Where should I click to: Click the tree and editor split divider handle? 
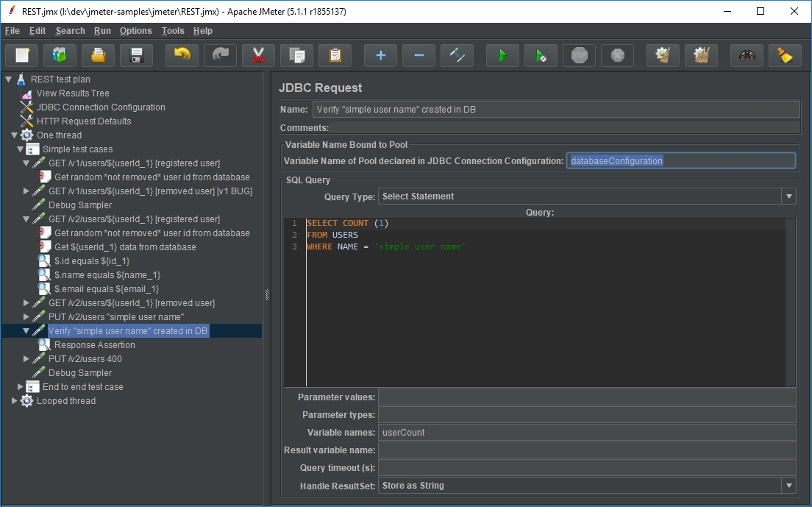point(267,294)
